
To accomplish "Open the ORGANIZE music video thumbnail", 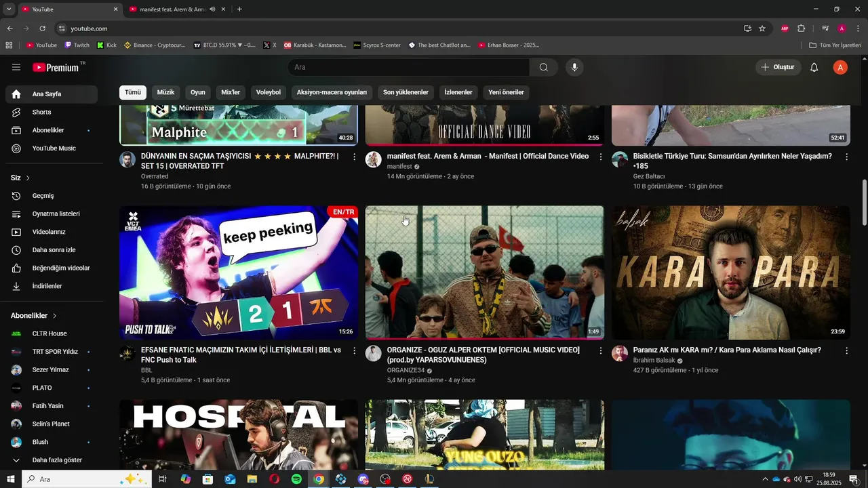I will (x=485, y=272).
